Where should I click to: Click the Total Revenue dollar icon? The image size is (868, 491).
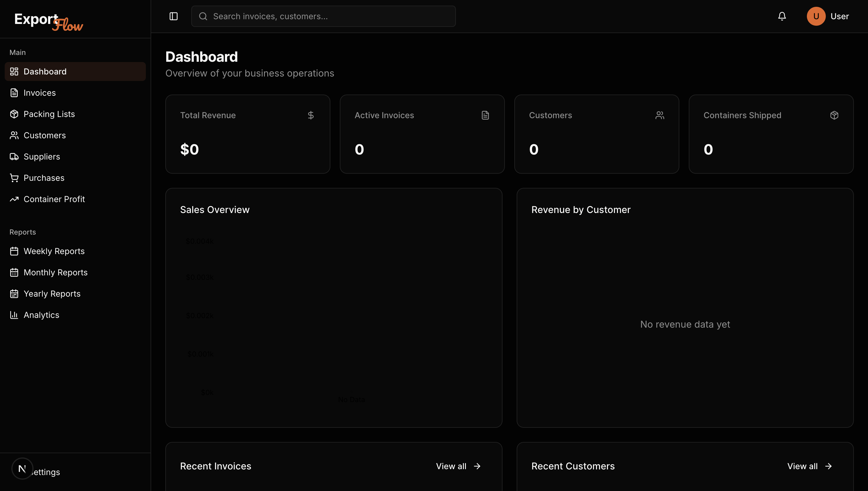[311, 115]
